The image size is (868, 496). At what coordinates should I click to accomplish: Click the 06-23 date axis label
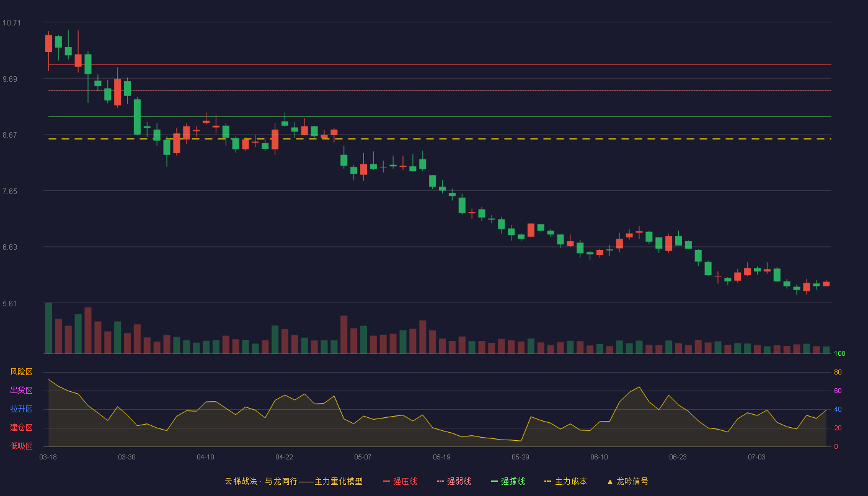678,457
